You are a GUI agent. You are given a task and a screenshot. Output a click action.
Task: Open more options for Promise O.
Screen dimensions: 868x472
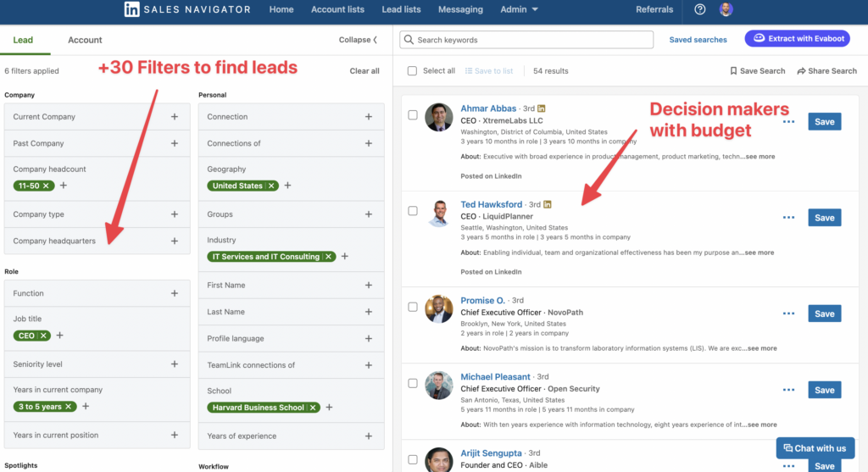788,314
